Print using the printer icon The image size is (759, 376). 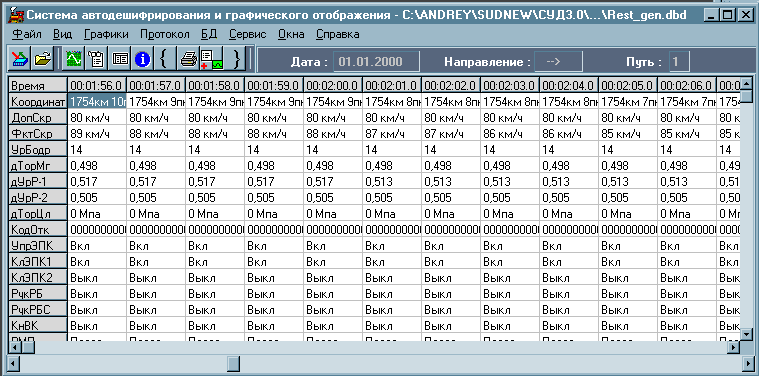pyautogui.click(x=188, y=59)
